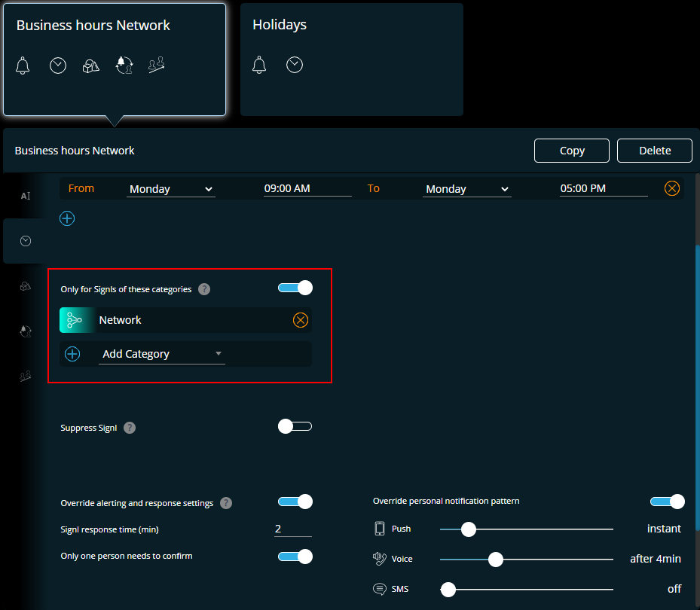
Task: Open the From day dropdown
Action: point(171,189)
